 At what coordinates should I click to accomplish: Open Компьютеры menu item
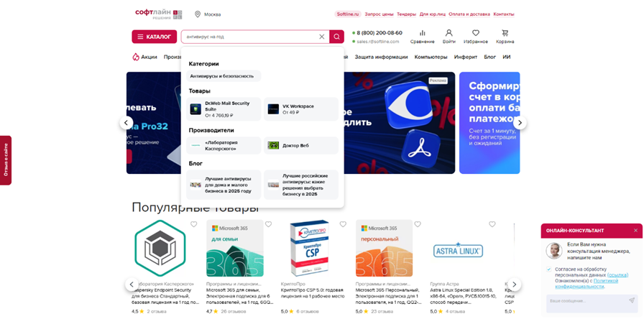coord(431,57)
